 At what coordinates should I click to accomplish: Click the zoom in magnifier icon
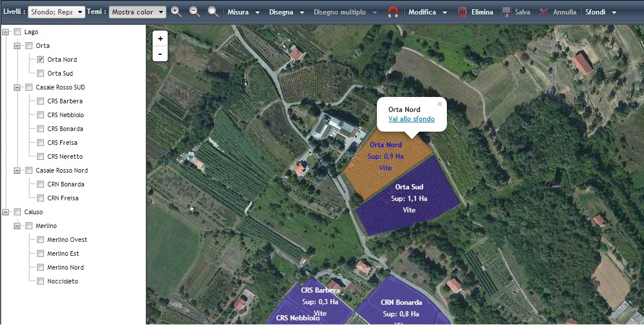click(176, 12)
